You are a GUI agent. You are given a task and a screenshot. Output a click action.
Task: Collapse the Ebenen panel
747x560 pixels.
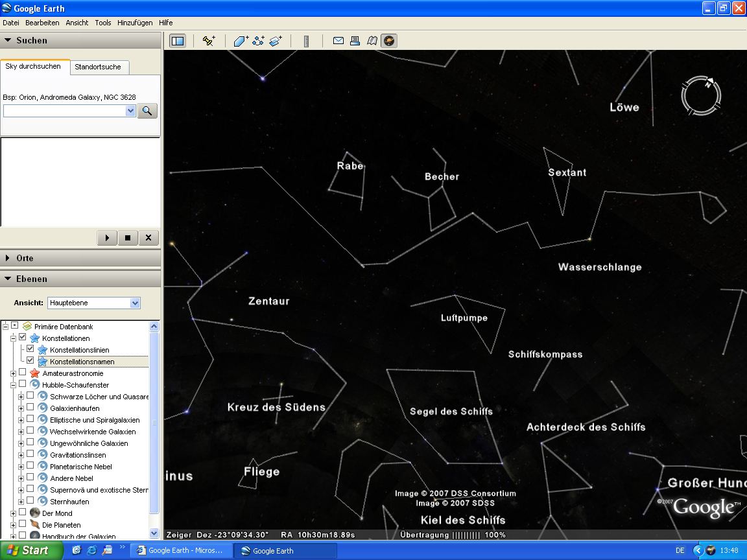(x=8, y=279)
